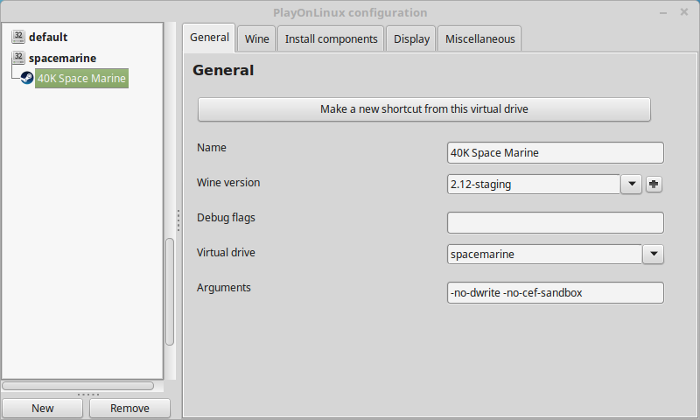Click the empty Debug flags field
700x420 pixels.
tap(555, 223)
